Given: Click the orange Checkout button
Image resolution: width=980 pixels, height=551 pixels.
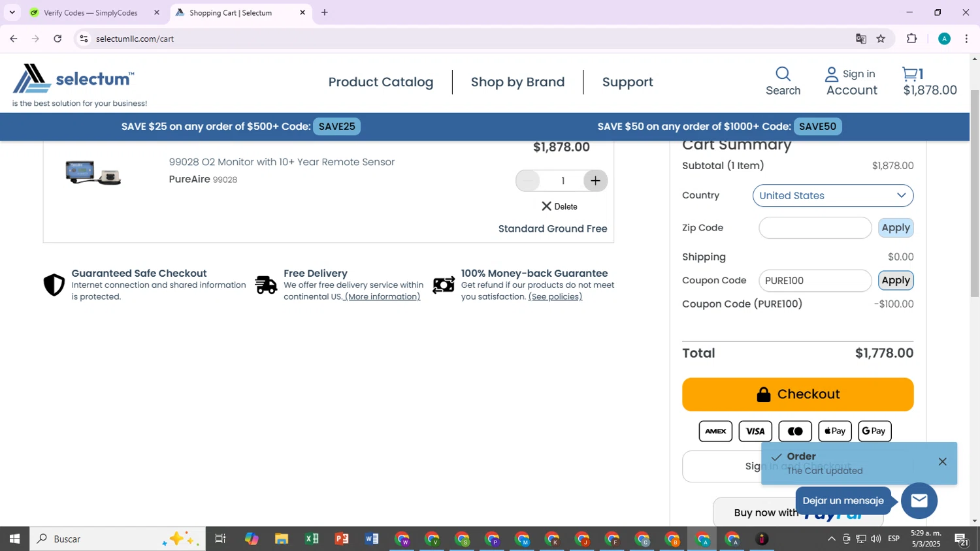Looking at the screenshot, I should point(798,394).
